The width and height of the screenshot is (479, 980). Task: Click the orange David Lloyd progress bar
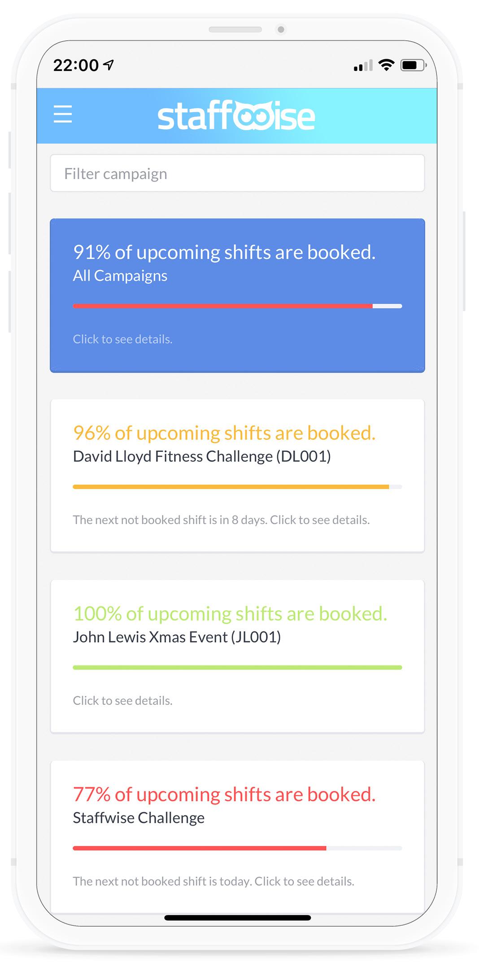tap(231, 487)
